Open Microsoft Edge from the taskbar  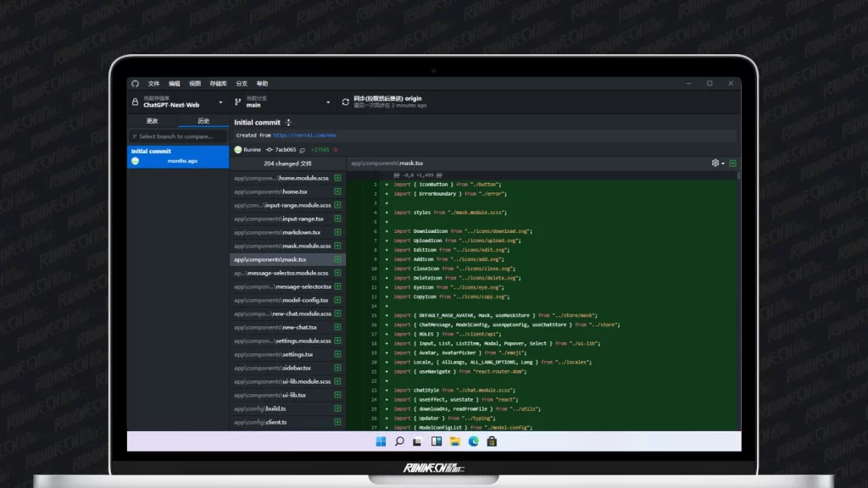pos(473,441)
